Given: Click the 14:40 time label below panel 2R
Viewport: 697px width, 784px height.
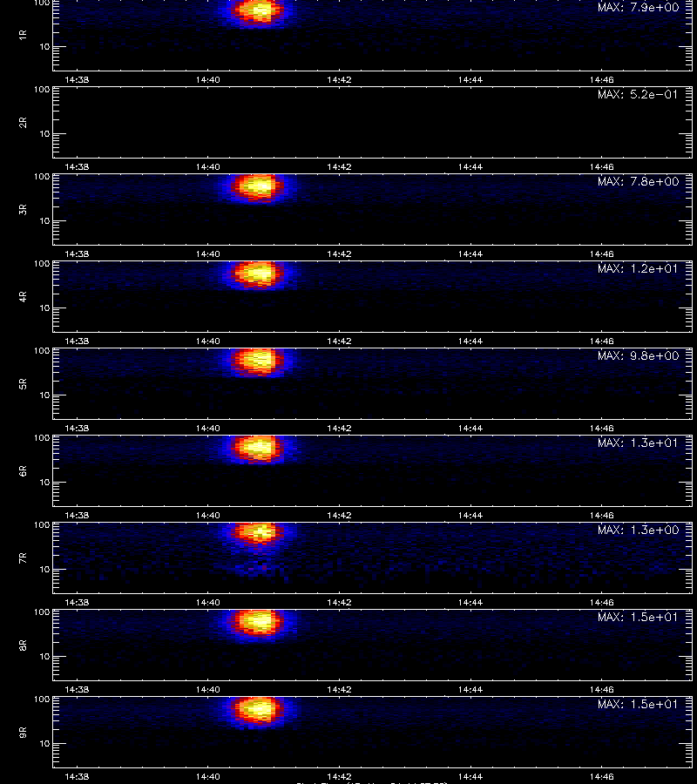Looking at the screenshot, I should [208, 166].
